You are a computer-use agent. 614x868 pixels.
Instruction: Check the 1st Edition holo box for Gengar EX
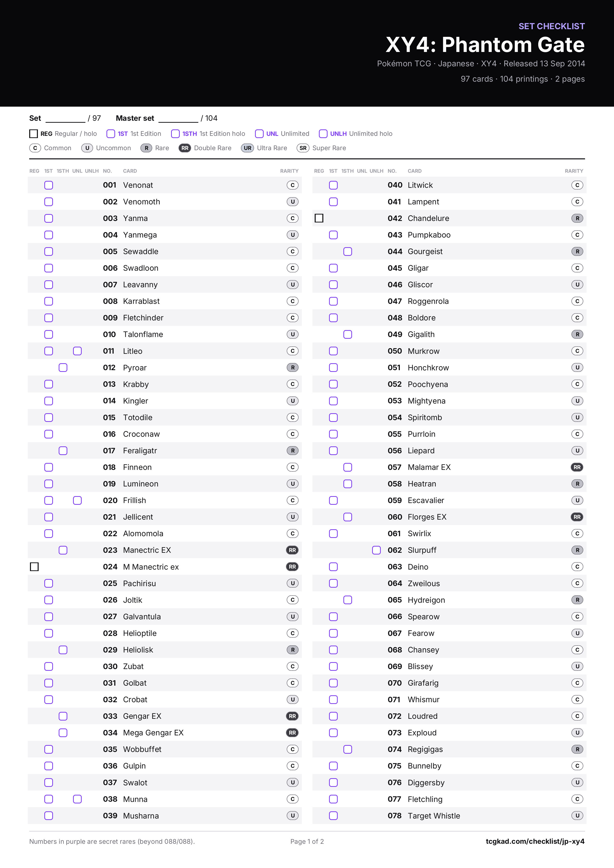point(63,716)
